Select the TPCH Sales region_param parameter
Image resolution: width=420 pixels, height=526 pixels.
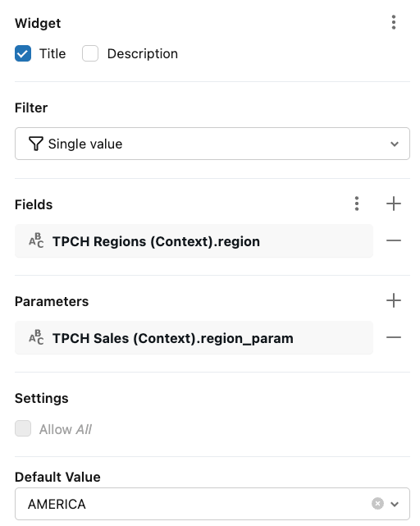point(194,338)
